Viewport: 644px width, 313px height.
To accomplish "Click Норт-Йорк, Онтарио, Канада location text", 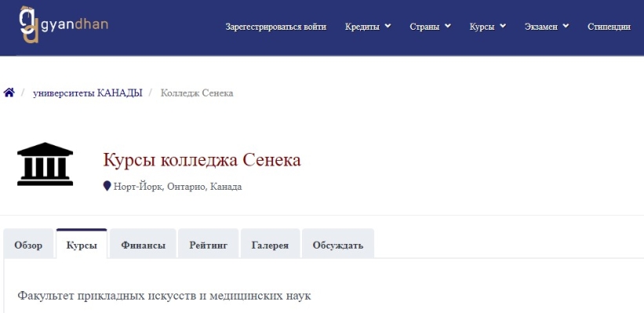I will coord(177,187).
